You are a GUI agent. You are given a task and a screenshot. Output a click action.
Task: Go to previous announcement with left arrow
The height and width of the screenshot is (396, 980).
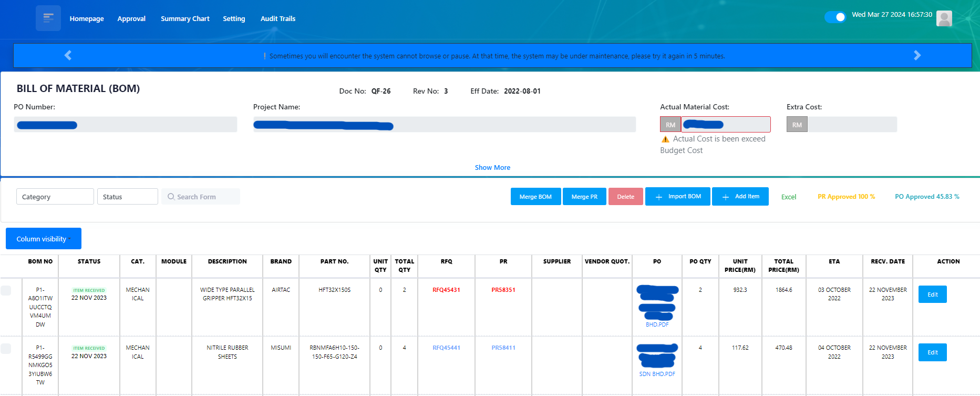pyautogui.click(x=68, y=55)
